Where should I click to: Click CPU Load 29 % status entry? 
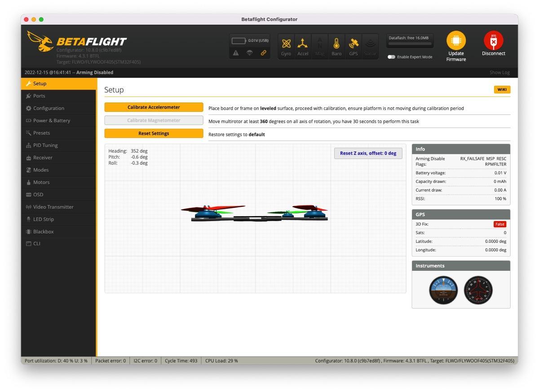[221, 361]
